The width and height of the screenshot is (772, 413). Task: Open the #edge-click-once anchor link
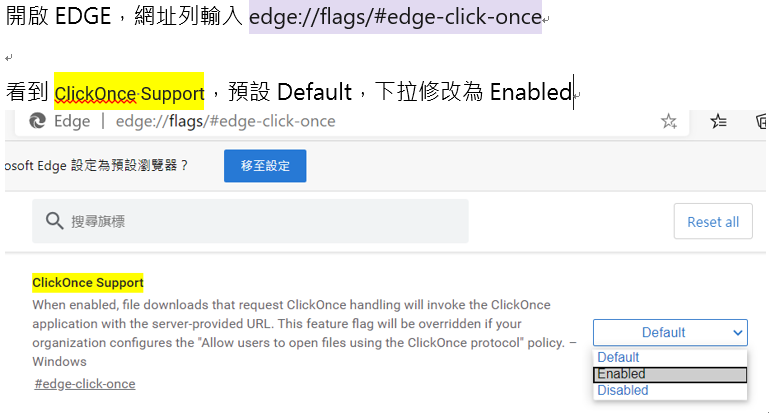(85, 384)
